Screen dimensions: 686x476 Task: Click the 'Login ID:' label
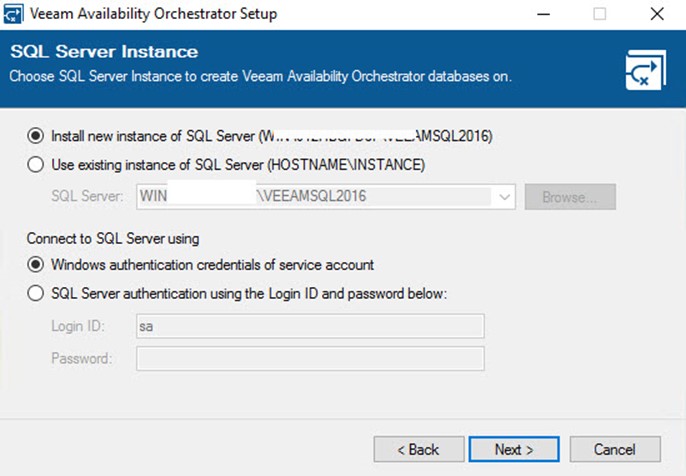point(78,326)
